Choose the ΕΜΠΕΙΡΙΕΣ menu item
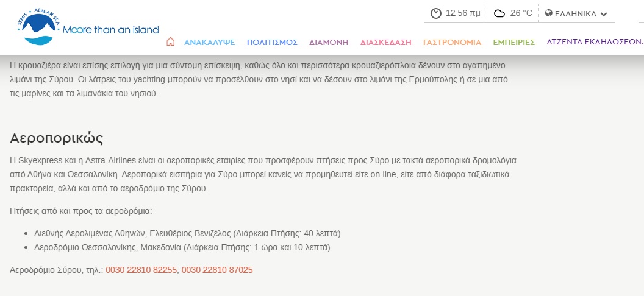The height and width of the screenshot is (296, 644). 514,43
